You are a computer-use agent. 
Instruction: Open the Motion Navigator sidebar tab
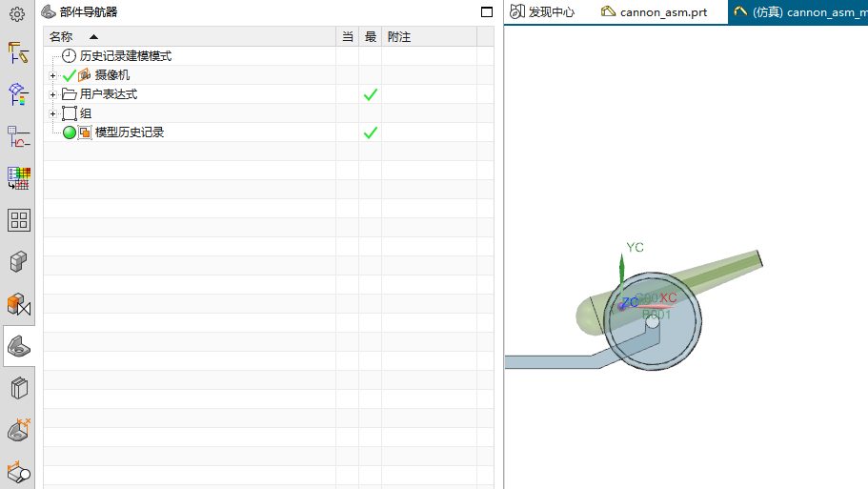click(x=18, y=52)
